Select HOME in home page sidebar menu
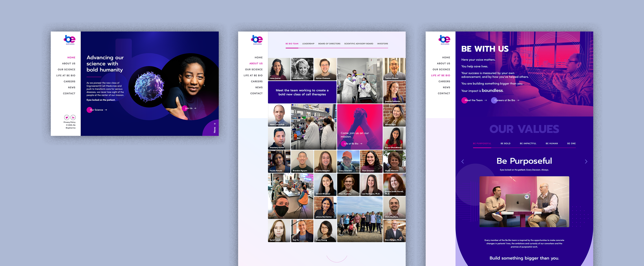The height and width of the screenshot is (266, 644). pyautogui.click(x=71, y=58)
